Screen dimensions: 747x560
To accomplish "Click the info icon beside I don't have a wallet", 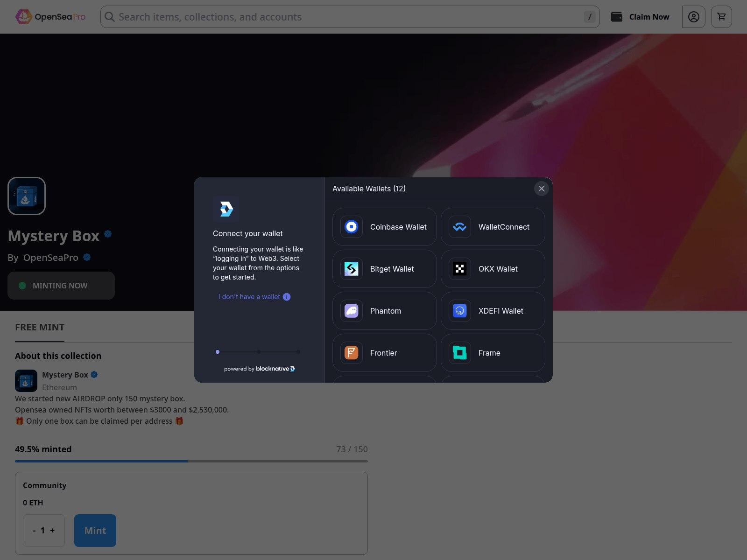I will (287, 297).
